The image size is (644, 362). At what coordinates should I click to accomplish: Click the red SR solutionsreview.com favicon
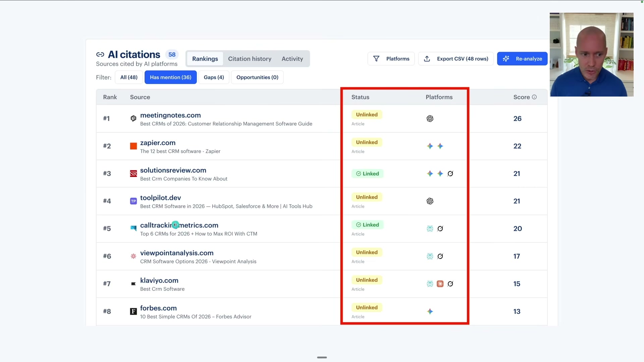point(133,174)
